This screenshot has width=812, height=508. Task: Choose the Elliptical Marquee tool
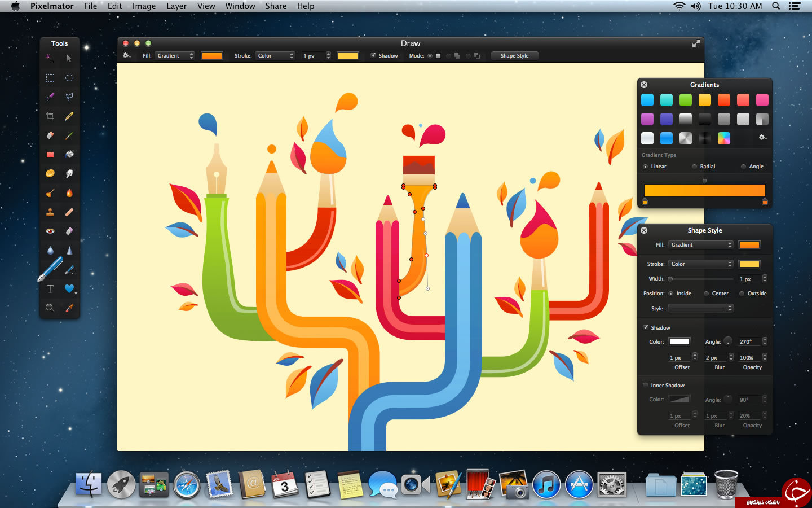pos(69,77)
